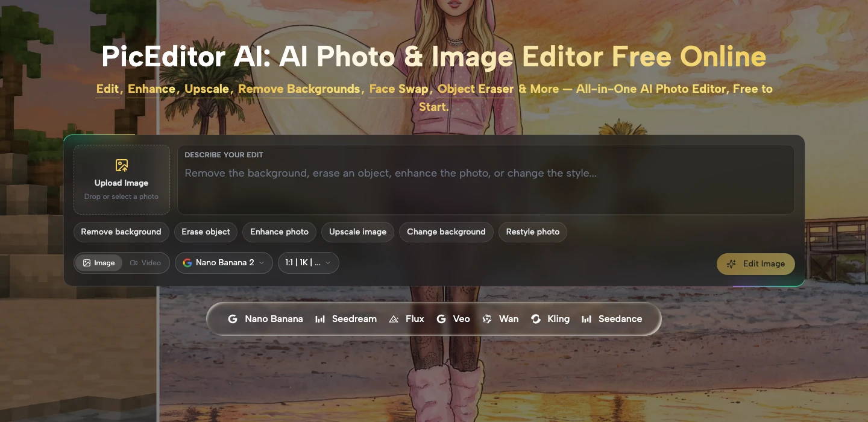
Task: Open the 1:1 | 1K aspect ratio dropdown
Action: pos(309,263)
